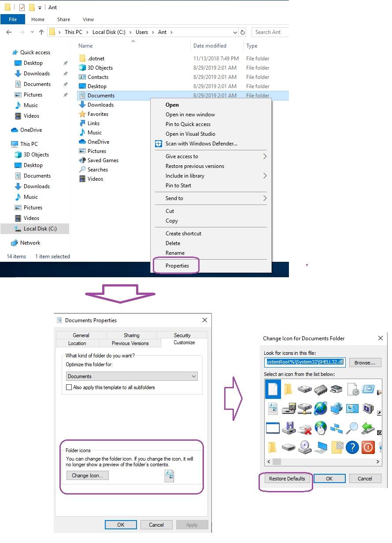Click the Properties context menu entry
The height and width of the screenshot is (543, 392).
click(177, 266)
